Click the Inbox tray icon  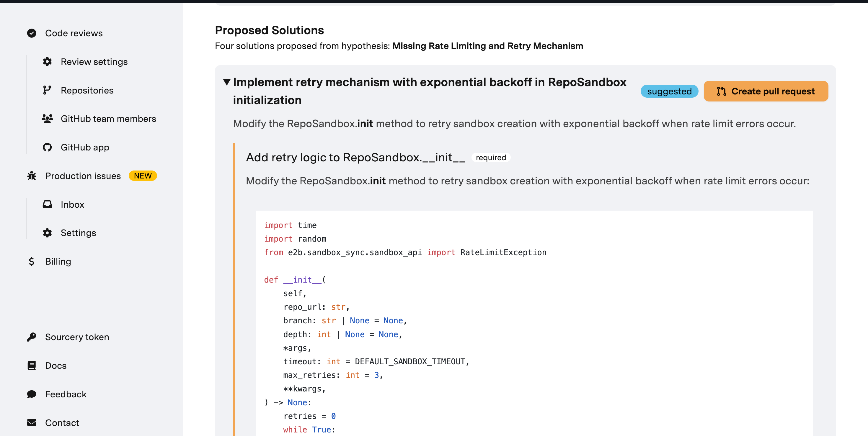click(47, 204)
